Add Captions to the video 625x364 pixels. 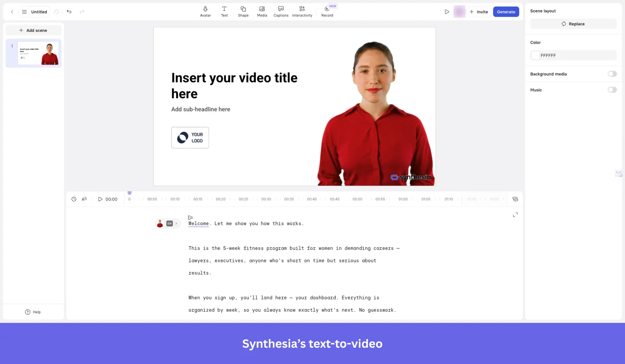[281, 11]
